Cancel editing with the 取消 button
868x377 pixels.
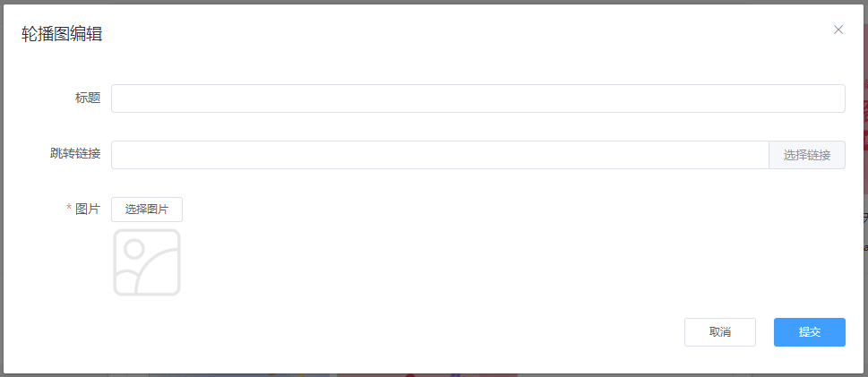[720, 332]
